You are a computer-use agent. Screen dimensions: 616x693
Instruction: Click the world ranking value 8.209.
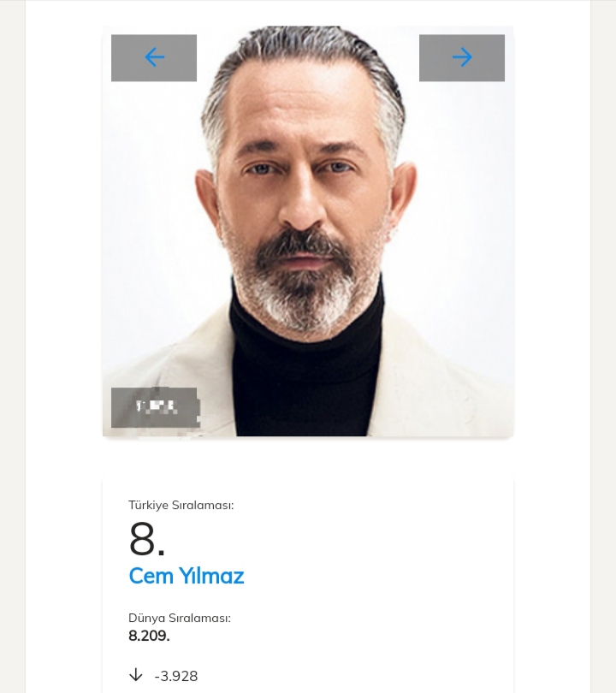(x=149, y=636)
